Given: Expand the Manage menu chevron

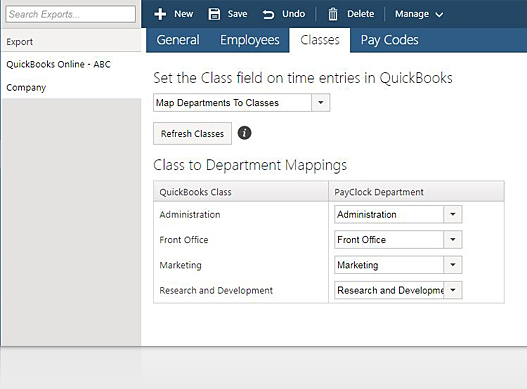Looking at the screenshot, I should coord(439,14).
